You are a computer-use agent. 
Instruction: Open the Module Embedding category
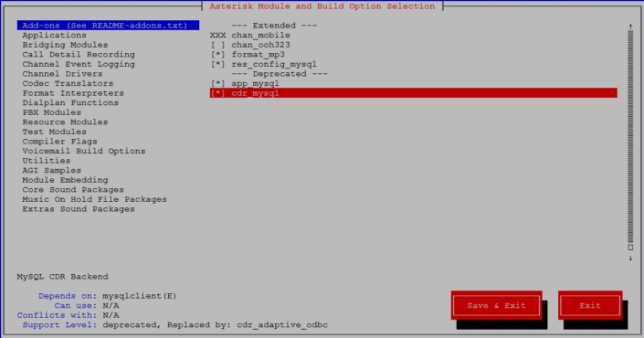pyautogui.click(x=65, y=180)
